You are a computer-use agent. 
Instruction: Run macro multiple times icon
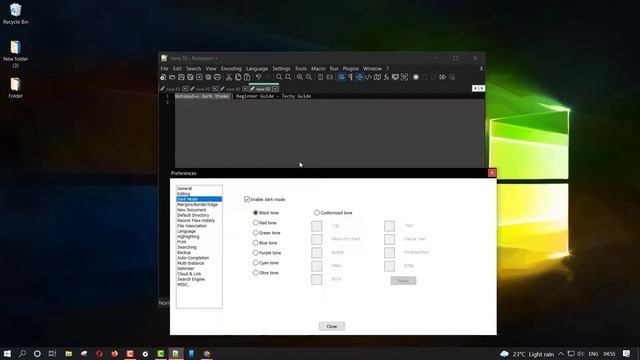pyautogui.click(x=442, y=77)
